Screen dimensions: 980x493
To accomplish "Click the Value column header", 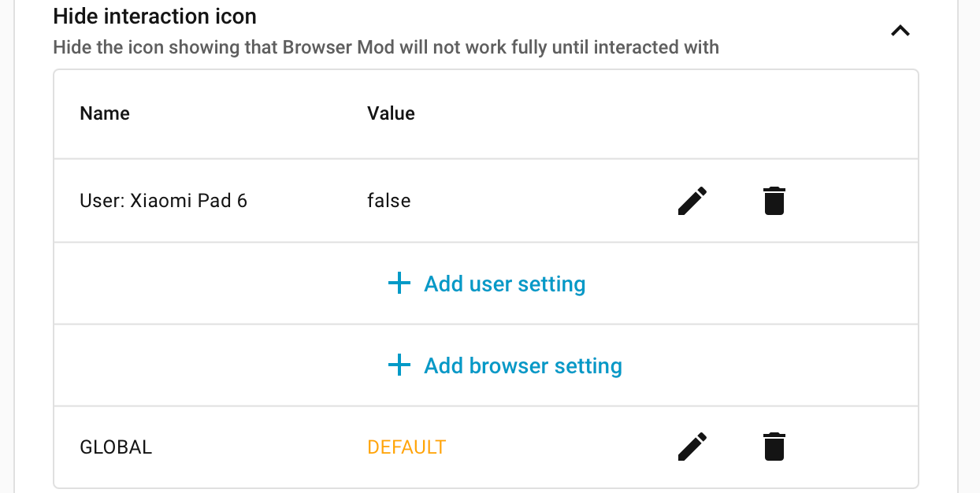I will click(391, 113).
